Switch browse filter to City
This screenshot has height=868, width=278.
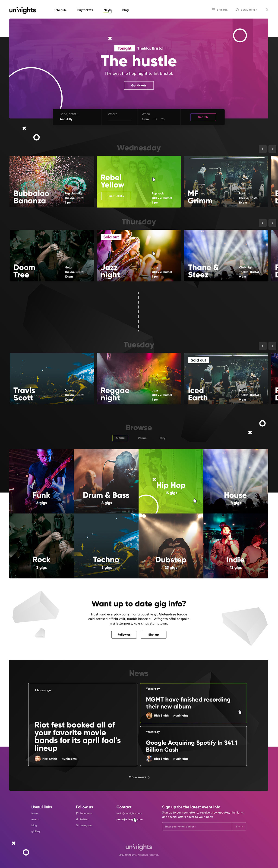162,438
